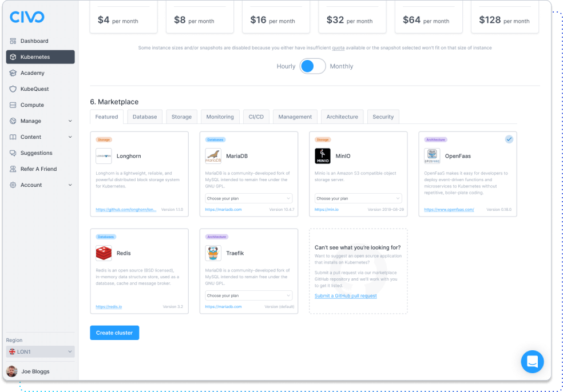This screenshot has height=392, width=563.
Task: Click the Databases tag on Redis card
Action: 106,237
